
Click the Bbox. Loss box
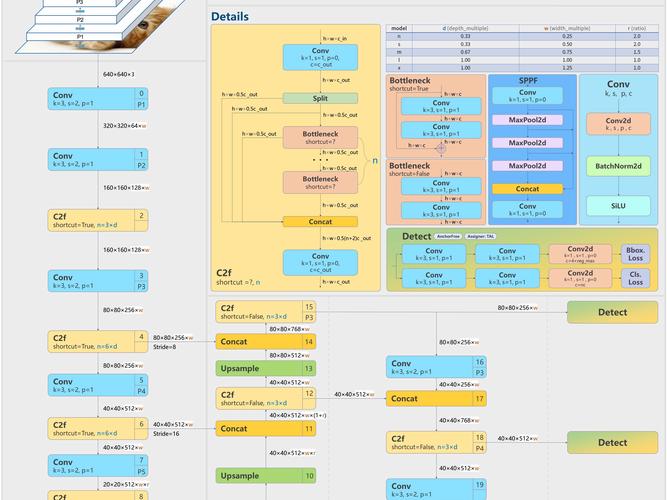pyautogui.click(x=635, y=254)
